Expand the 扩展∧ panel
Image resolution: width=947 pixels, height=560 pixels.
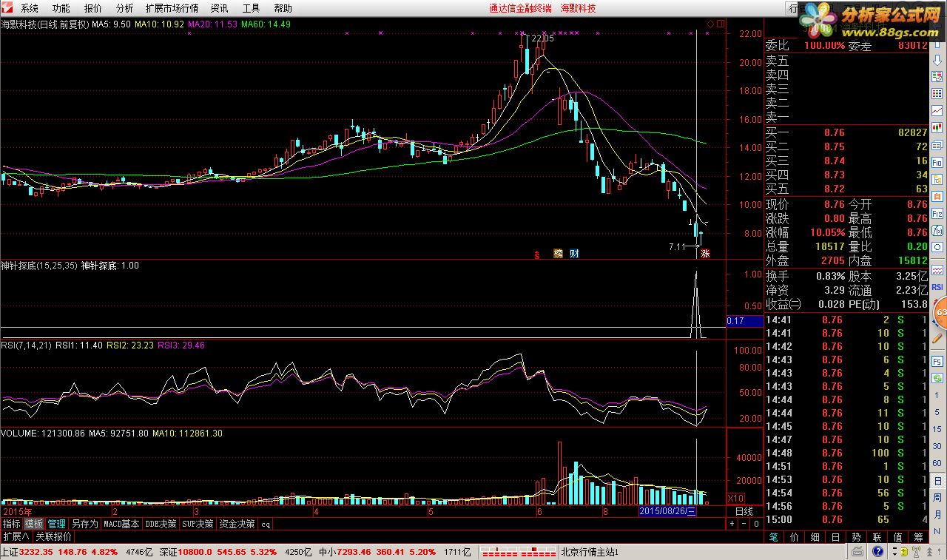tap(16, 536)
